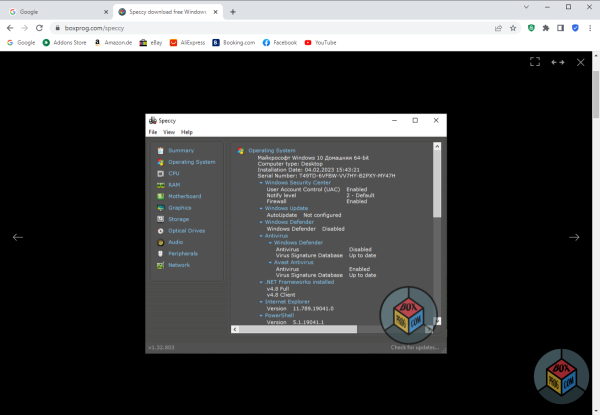Screen dimensions: 600x415
Task: Open the CPU section icon
Action: [160, 174]
